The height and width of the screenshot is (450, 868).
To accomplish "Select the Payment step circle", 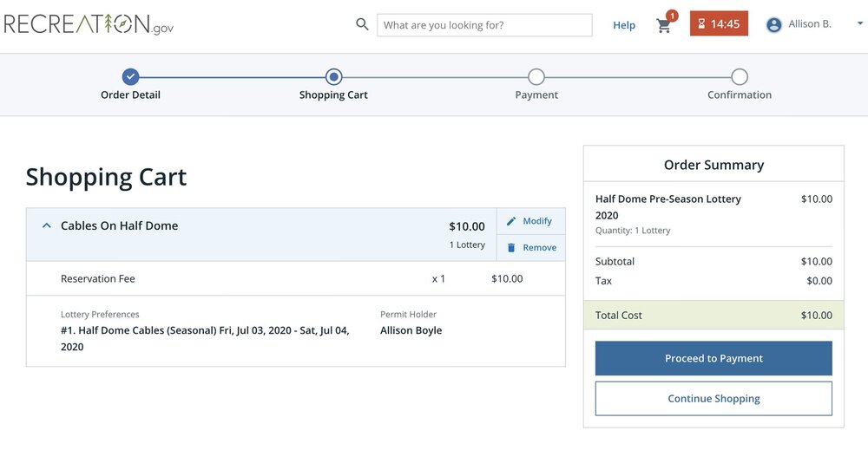I will (536, 77).
